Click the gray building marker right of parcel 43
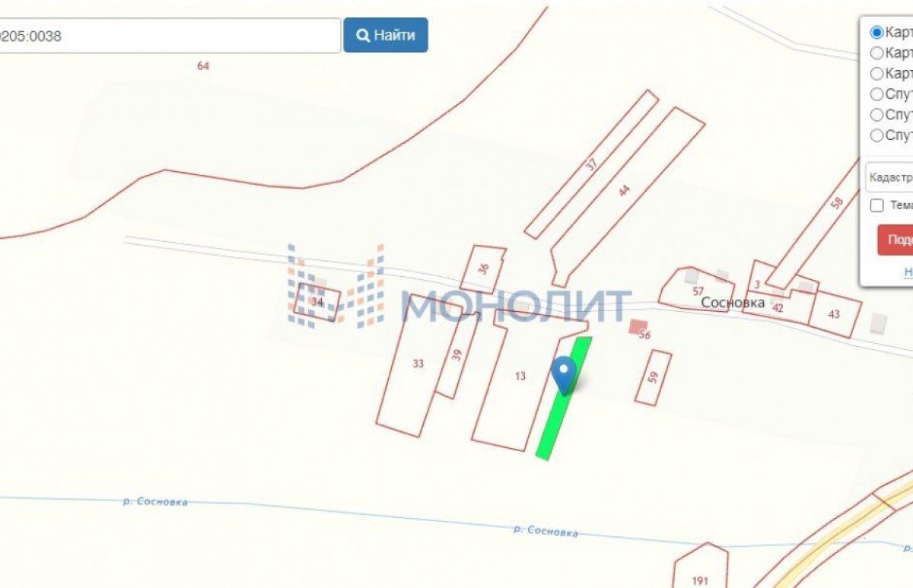 click(x=879, y=322)
